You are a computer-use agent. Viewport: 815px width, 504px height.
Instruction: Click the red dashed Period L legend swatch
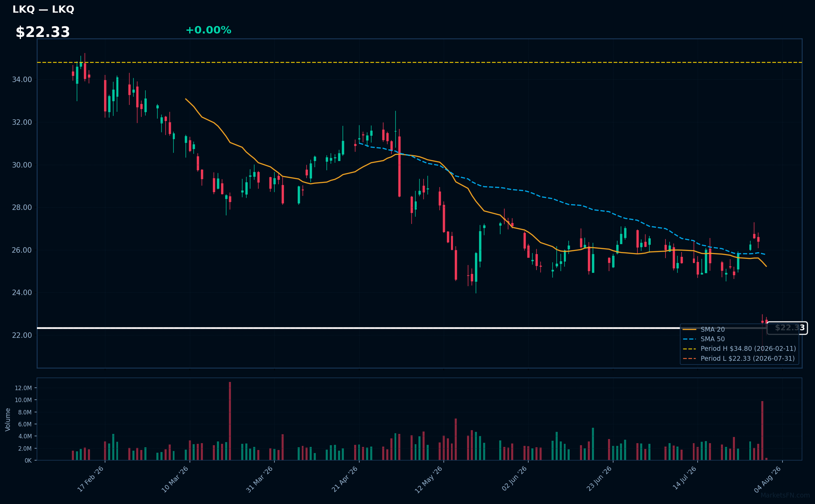click(x=689, y=359)
